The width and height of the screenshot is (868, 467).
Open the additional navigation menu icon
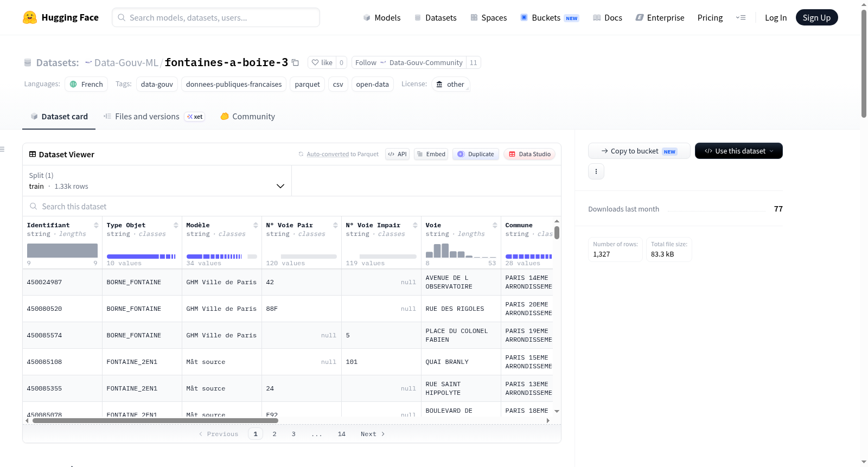pos(741,17)
